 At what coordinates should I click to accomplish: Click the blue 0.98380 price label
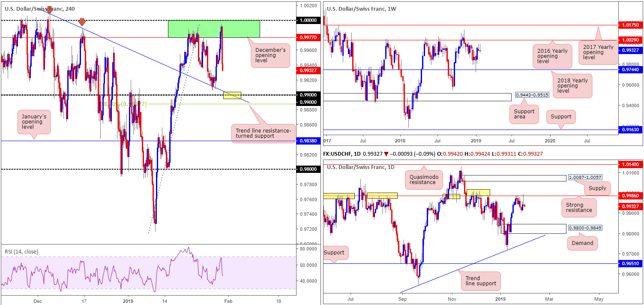pyautogui.click(x=308, y=141)
